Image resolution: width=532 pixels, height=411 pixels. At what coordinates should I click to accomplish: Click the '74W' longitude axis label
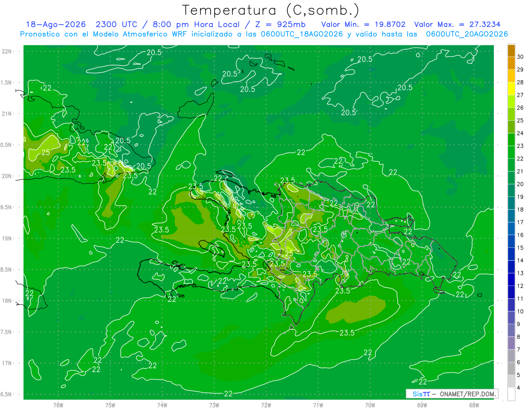click(162, 405)
